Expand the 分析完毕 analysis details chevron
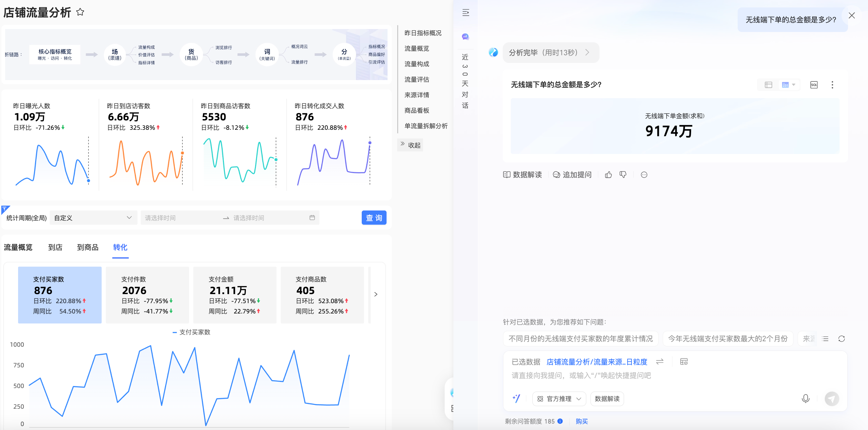This screenshot has width=868, height=430. click(x=587, y=53)
